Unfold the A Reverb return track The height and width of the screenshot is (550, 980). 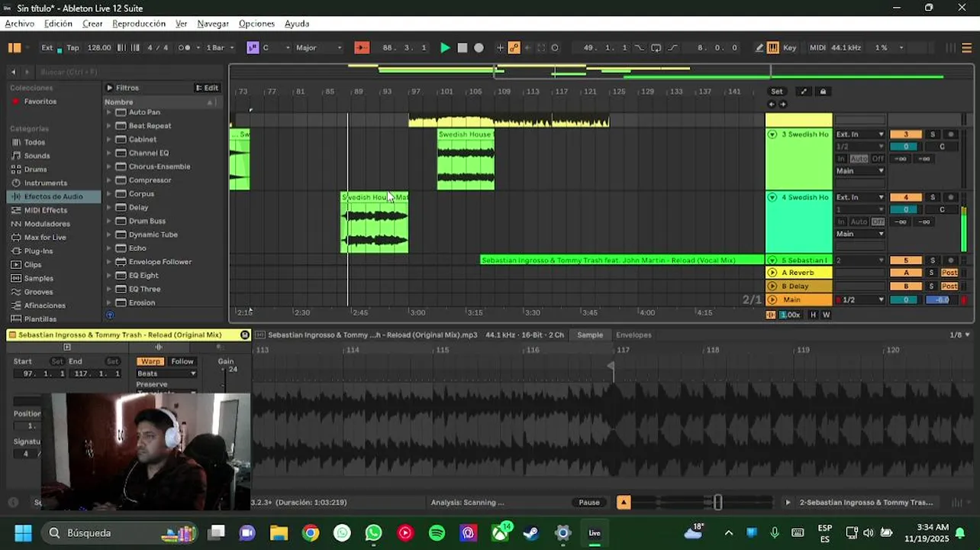[x=772, y=273]
